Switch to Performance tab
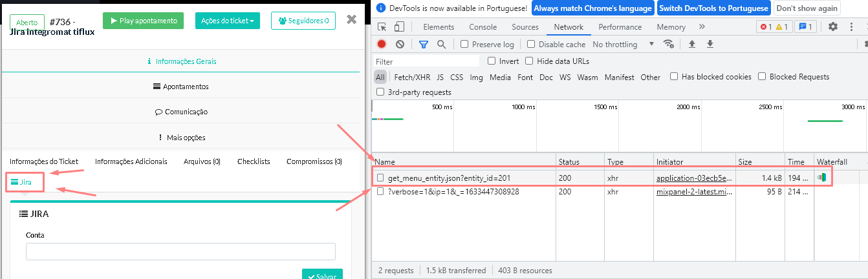Viewport: 868px width, 279px height. tap(620, 27)
